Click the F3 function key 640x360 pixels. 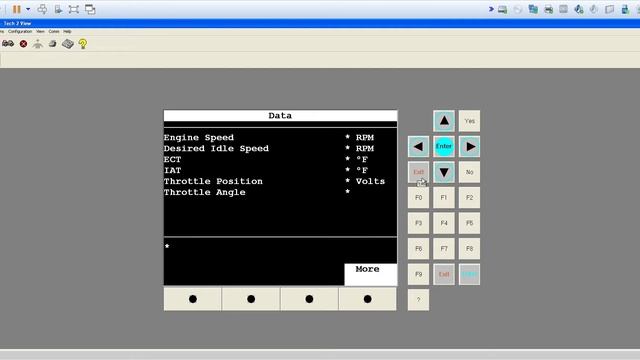pos(418,223)
